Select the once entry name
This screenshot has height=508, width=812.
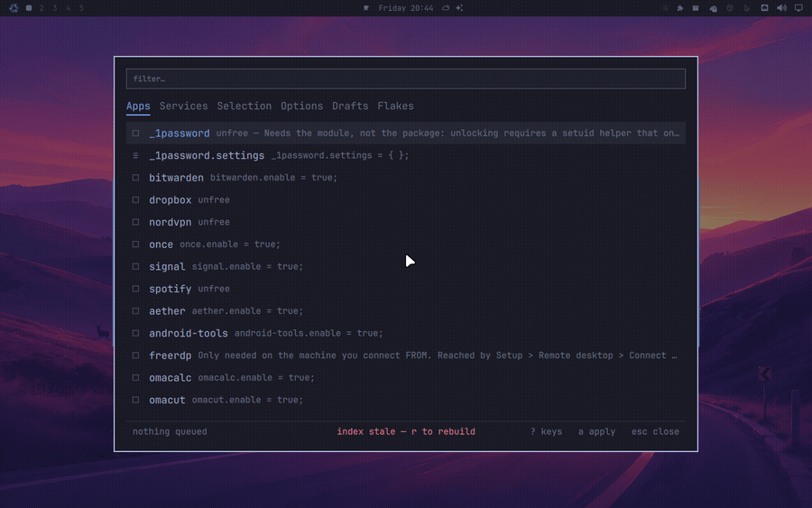pyautogui.click(x=161, y=245)
